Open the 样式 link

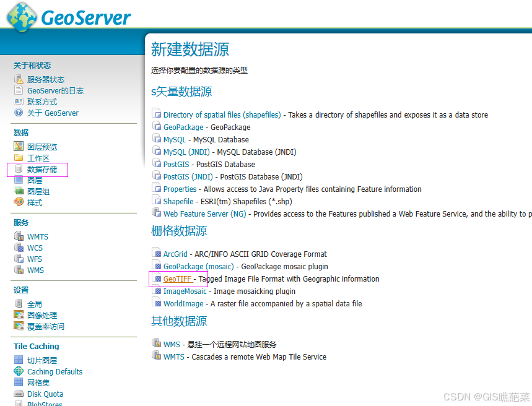click(x=35, y=203)
